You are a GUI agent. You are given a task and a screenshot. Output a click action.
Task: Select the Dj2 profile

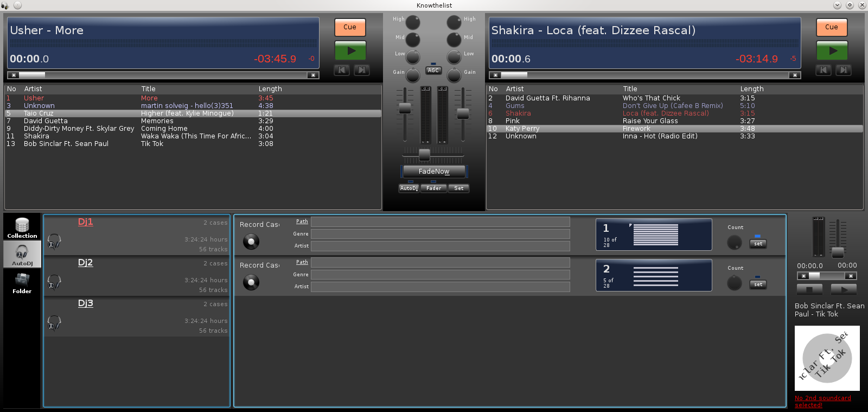(x=85, y=262)
